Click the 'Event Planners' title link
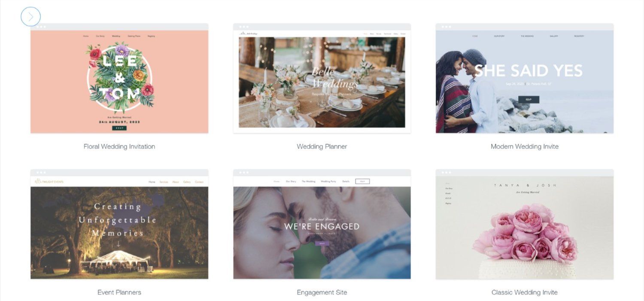Image resolution: width=644 pixels, height=301 pixels. (119, 292)
